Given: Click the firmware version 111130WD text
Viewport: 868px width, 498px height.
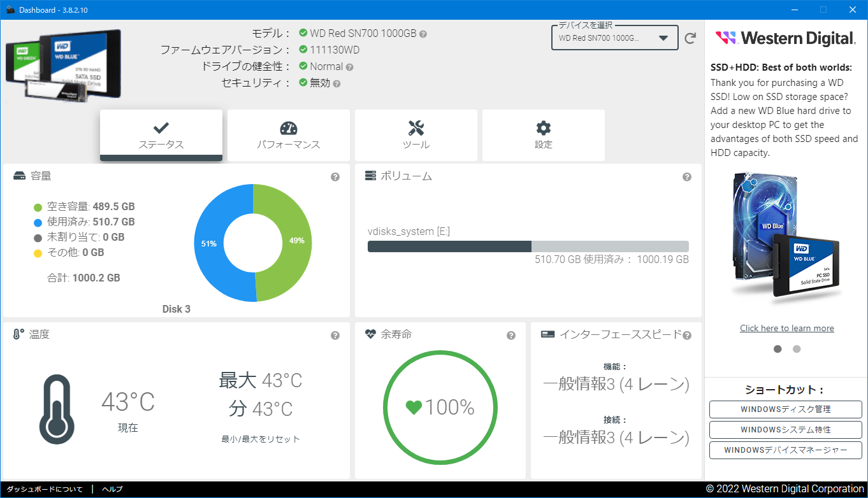Looking at the screenshot, I should (335, 50).
